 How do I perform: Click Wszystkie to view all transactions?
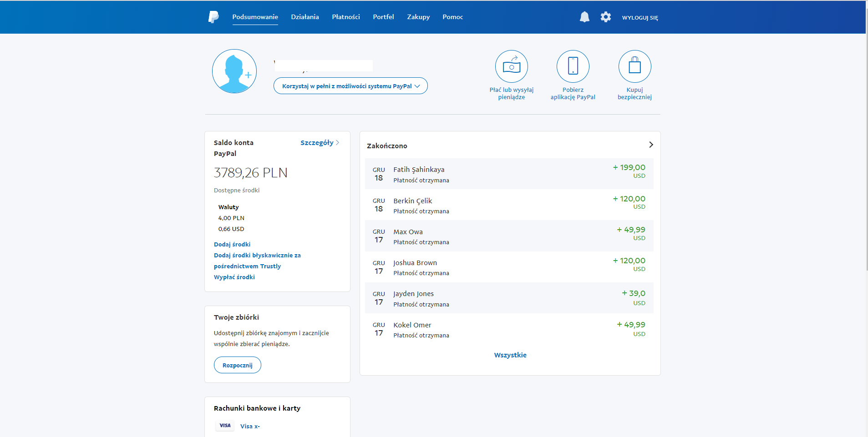pyautogui.click(x=510, y=355)
